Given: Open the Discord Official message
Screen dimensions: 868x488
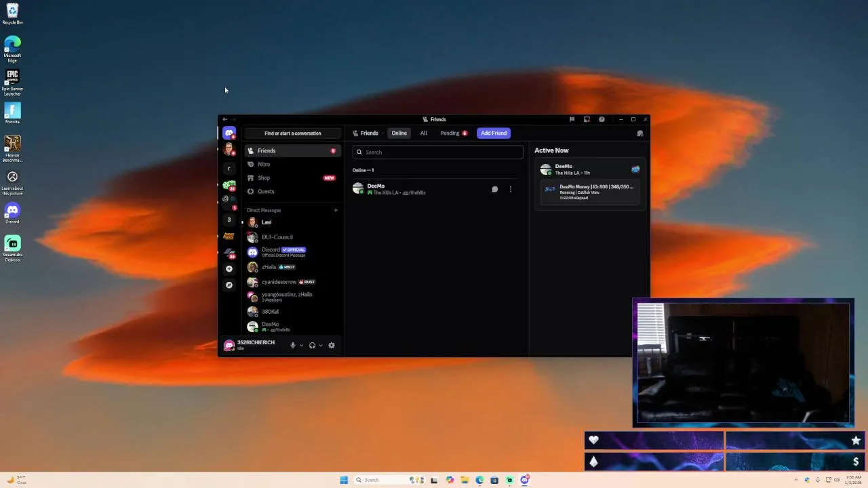Looking at the screenshot, I should click(293, 252).
